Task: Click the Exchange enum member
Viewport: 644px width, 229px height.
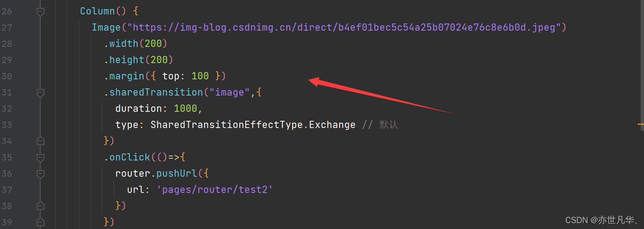Action: [x=332, y=125]
